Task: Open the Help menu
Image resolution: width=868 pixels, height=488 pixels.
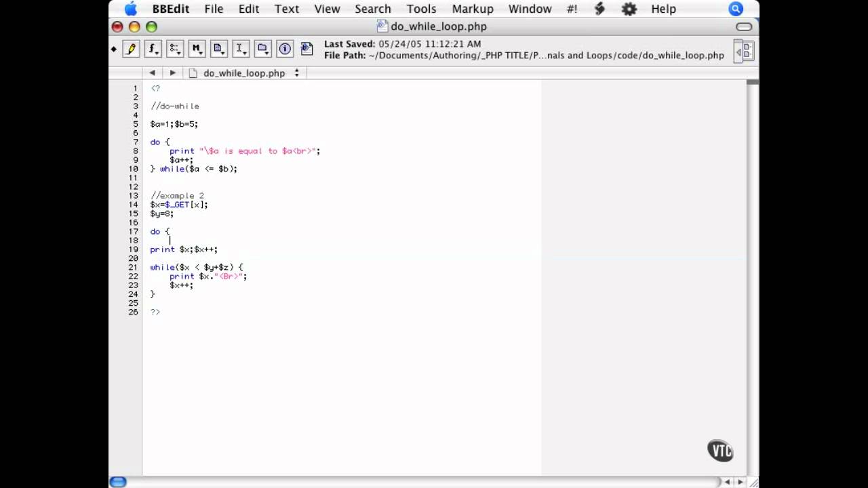Action: coord(663,9)
